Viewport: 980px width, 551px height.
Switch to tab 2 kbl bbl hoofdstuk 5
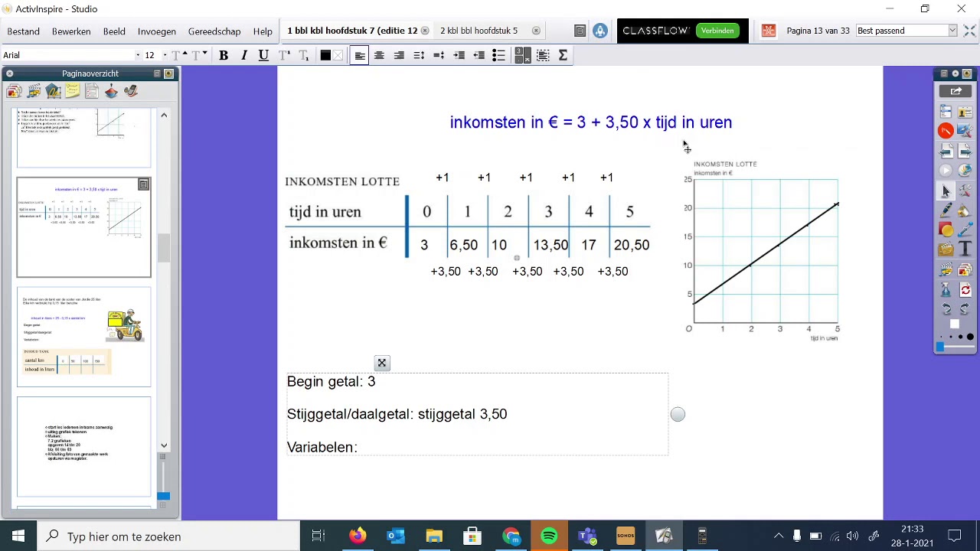479,31
